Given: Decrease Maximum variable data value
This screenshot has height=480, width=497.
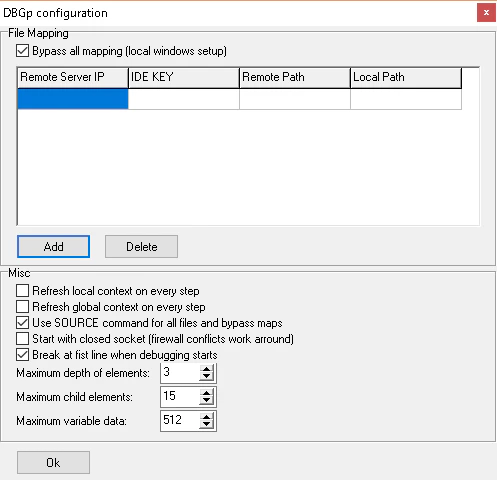Looking at the screenshot, I should tap(206, 425).
